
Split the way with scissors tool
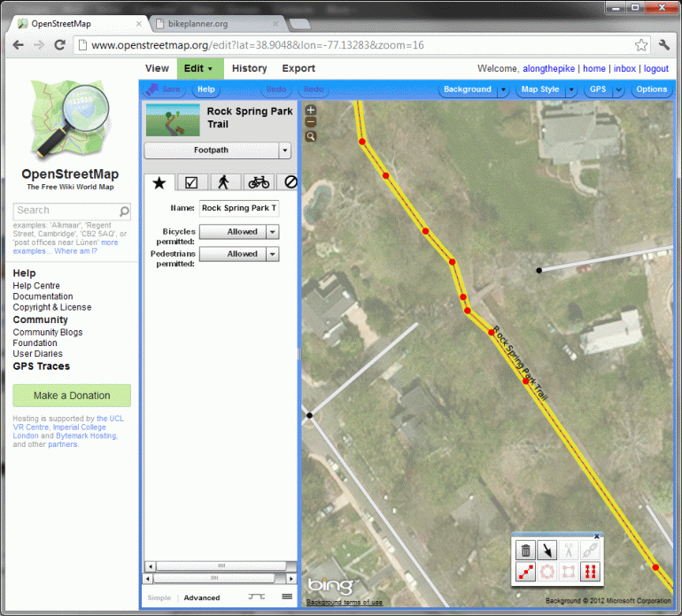click(569, 551)
